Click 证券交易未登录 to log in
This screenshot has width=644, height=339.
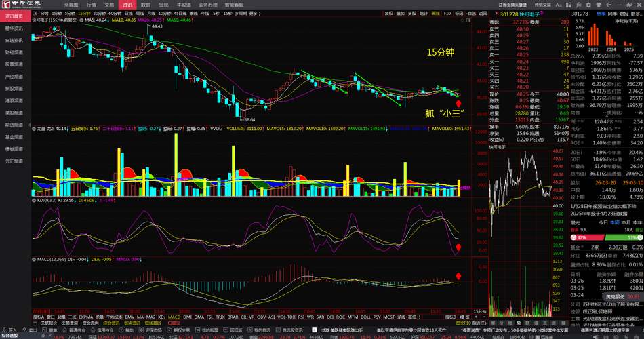(512, 5)
